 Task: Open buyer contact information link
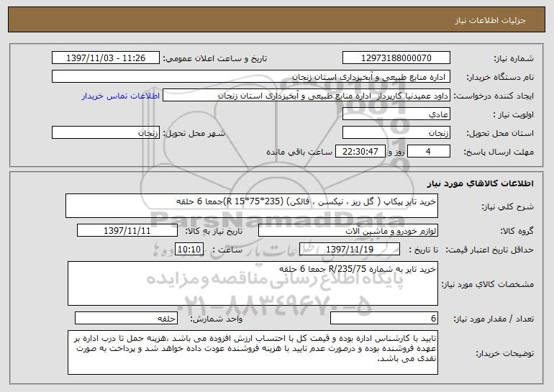click(x=120, y=96)
